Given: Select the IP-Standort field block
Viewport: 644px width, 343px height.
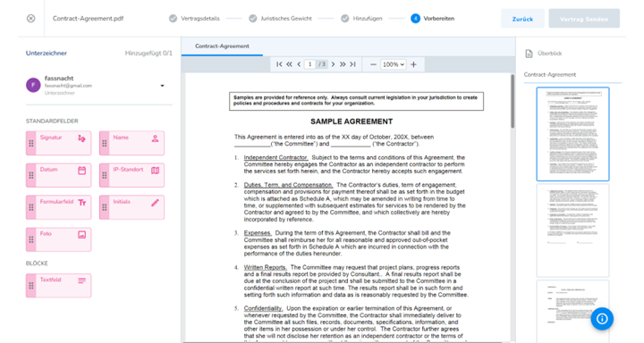Looking at the screenshot, I should tap(131, 175).
